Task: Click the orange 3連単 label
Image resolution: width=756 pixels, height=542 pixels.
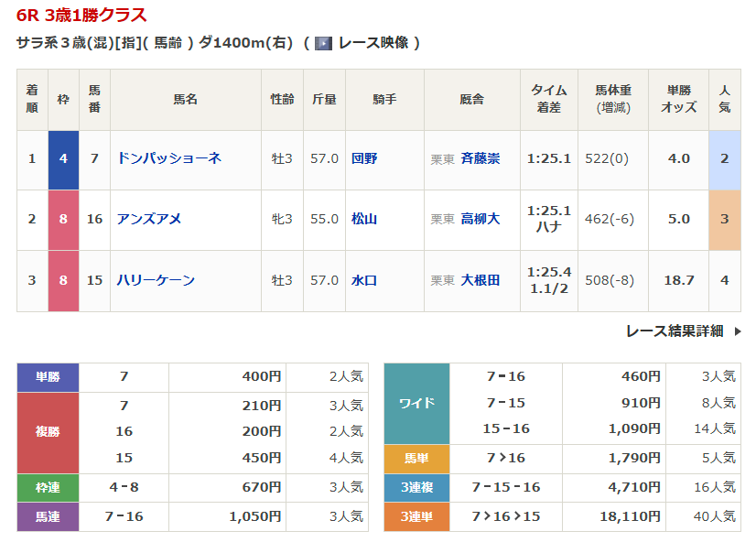Action: (416, 517)
